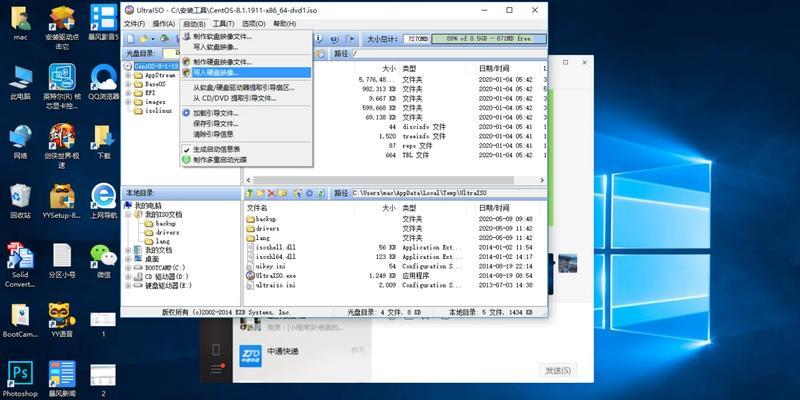The image size is (800, 400).
Task: Choose 加载引导文件 menu entry
Action: [246, 113]
